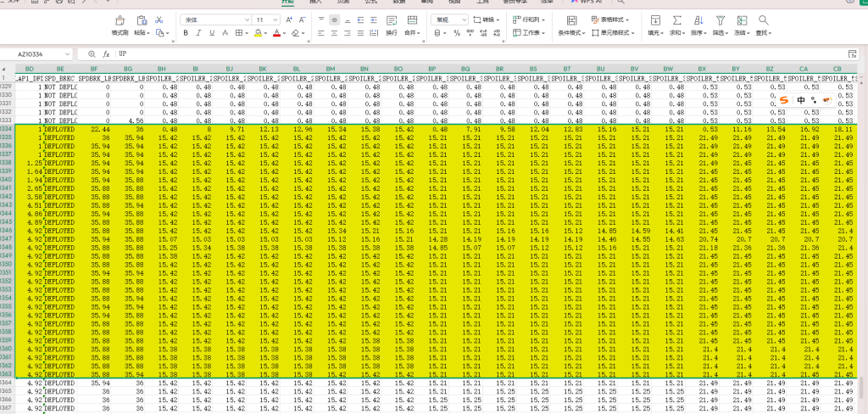Click the percent style icon
This screenshot has width=868, height=414.
tap(457, 33)
